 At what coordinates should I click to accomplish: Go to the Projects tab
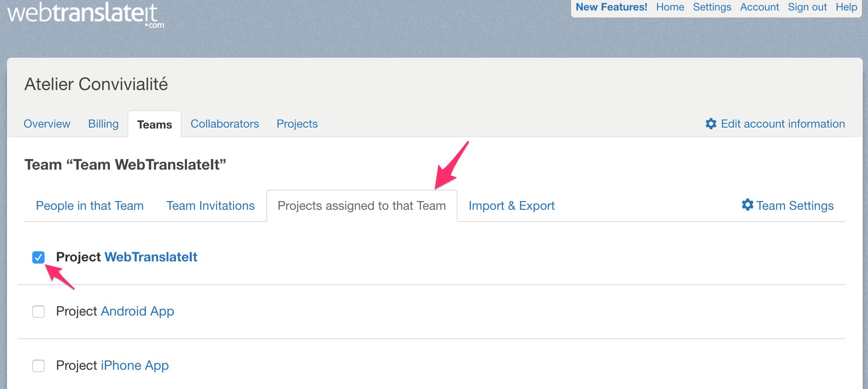297,124
